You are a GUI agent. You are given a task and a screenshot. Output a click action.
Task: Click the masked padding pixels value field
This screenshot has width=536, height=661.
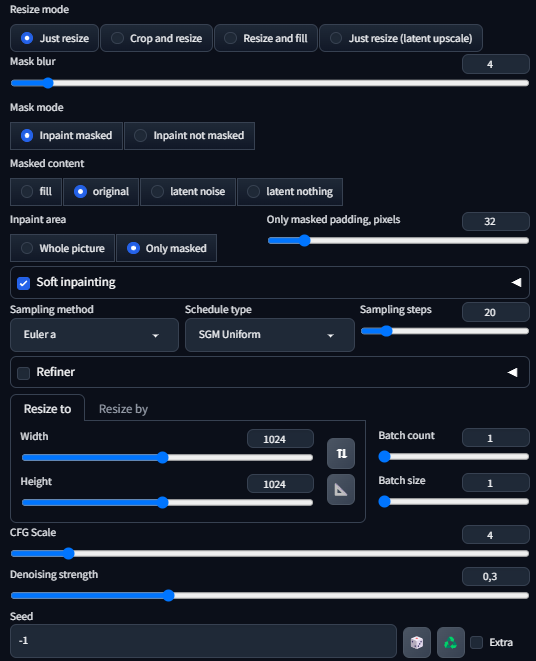[x=496, y=221]
